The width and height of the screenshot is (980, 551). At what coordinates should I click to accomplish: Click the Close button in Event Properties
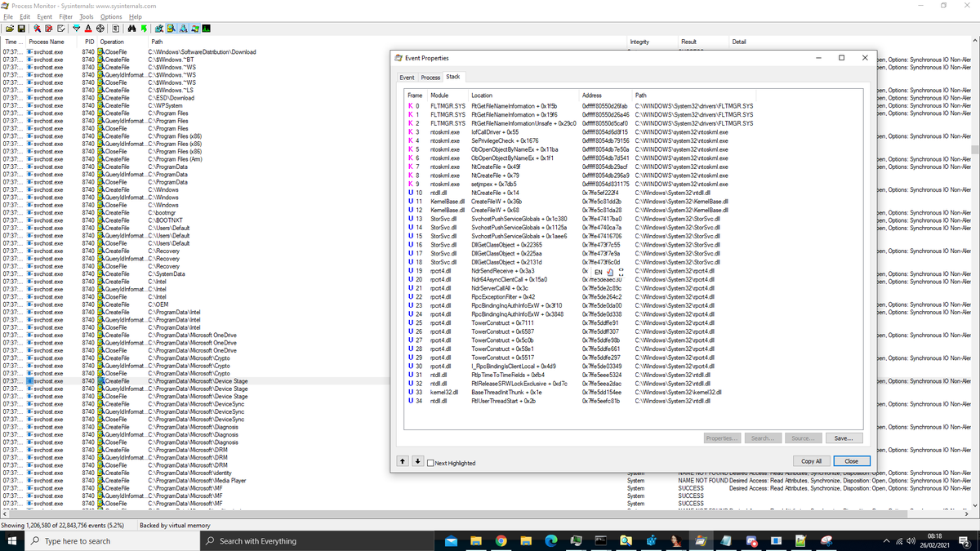pos(851,461)
